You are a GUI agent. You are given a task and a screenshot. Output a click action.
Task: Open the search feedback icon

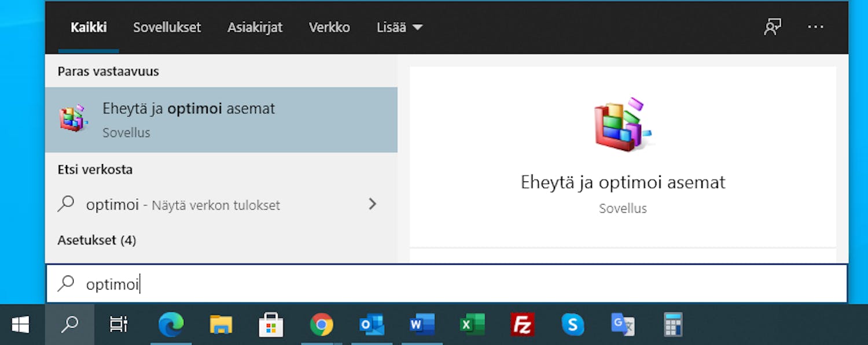click(x=774, y=27)
